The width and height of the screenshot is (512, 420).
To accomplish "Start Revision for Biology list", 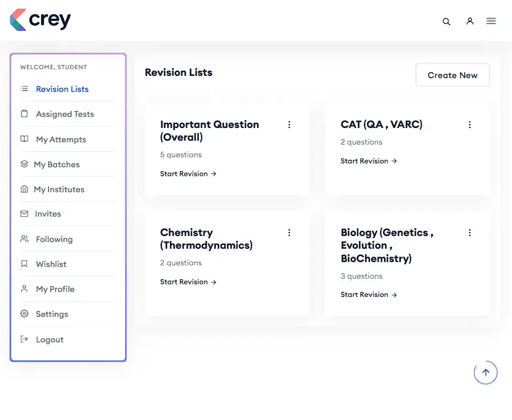I will [368, 295].
